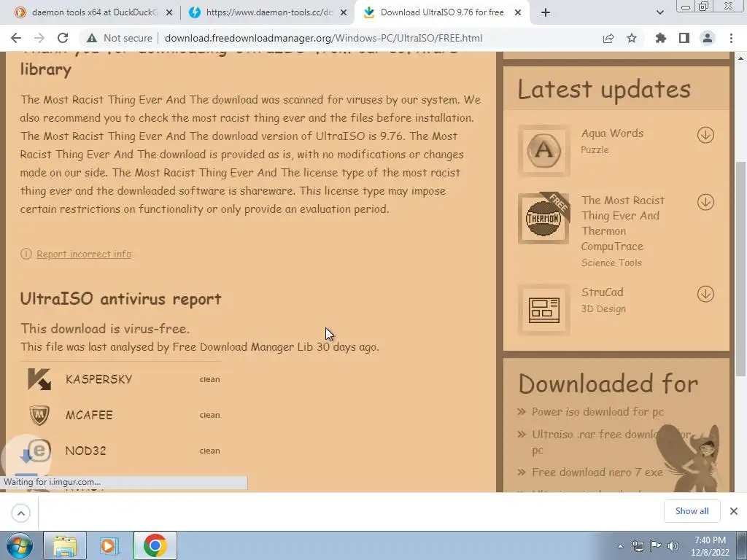This screenshot has height=560, width=747.
Task: Expand the download item chevron
Action: click(x=20, y=513)
